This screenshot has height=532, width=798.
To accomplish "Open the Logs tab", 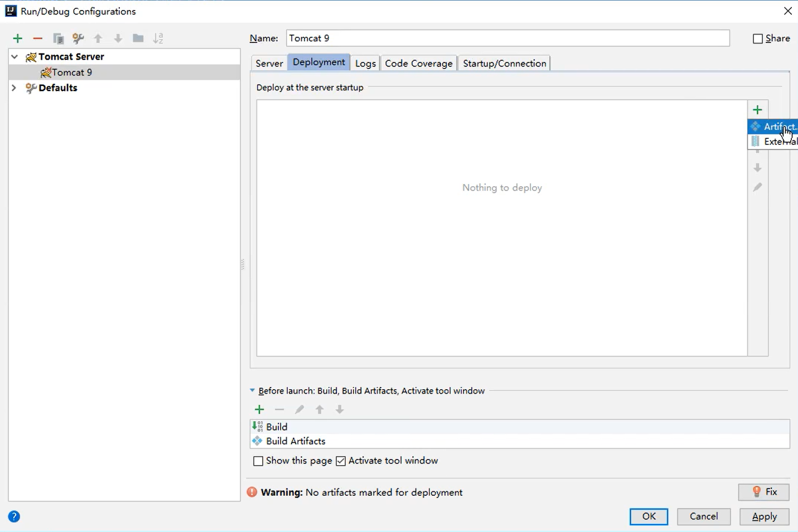I will point(365,64).
